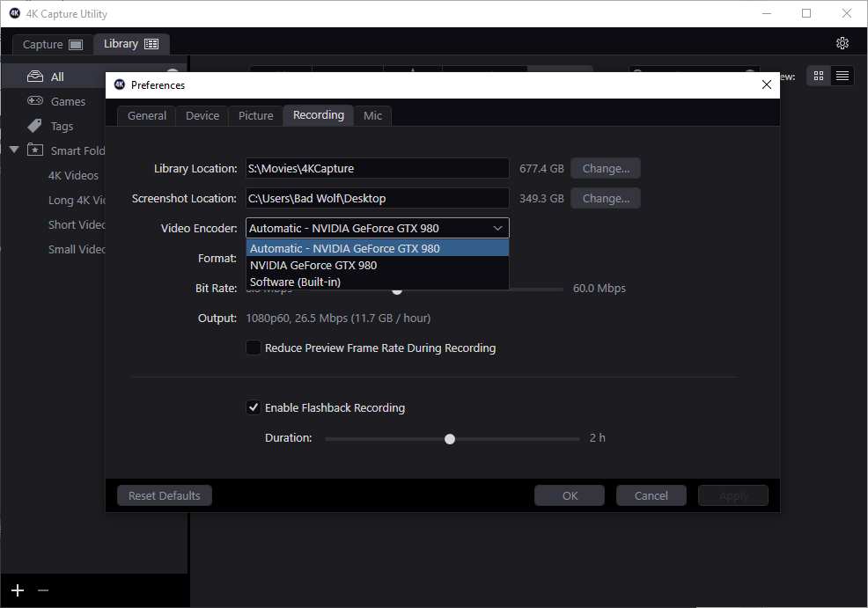Select the All inbox icon in sidebar
This screenshot has height=608, width=868.
[35, 77]
